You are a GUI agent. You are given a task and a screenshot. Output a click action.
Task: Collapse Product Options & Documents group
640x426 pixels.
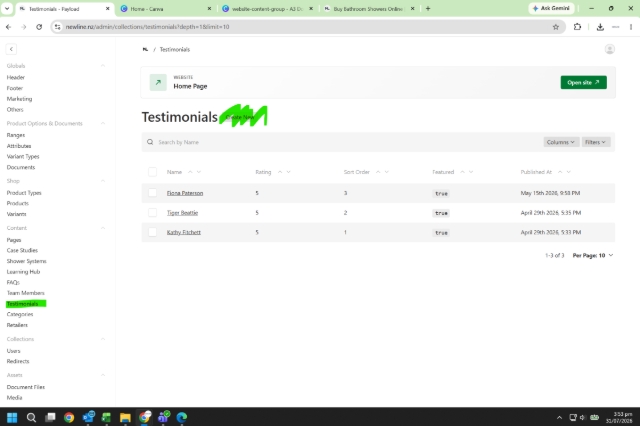pyautogui.click(x=103, y=123)
